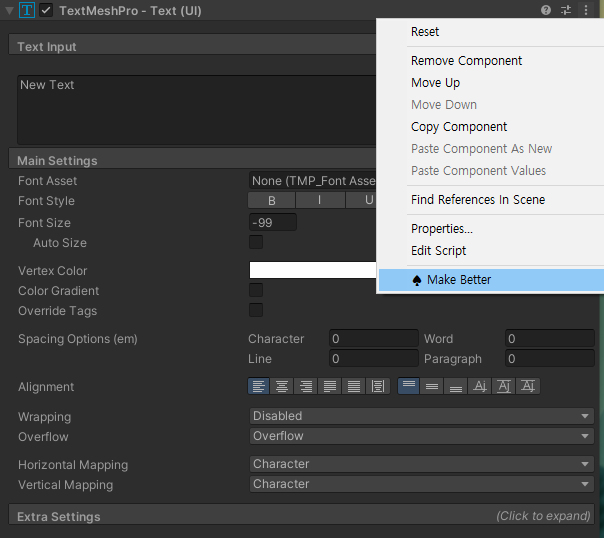
Task: Select baseline vertical alignment
Action: (480, 386)
